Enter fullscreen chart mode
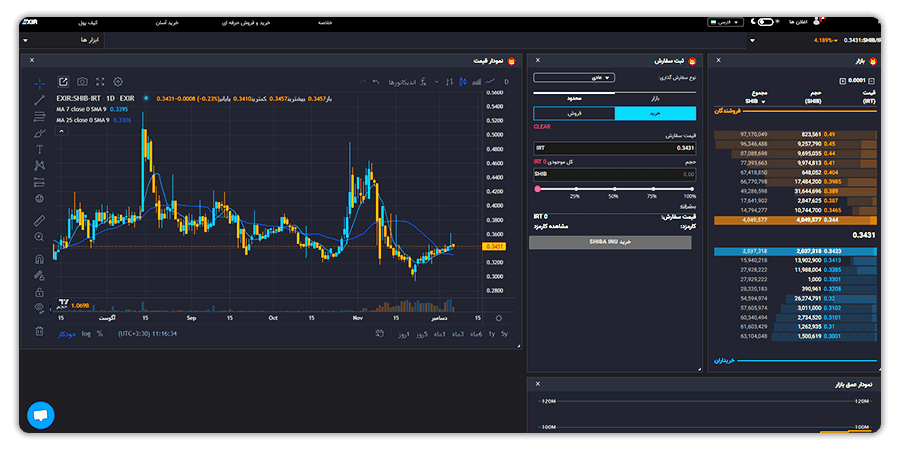This screenshot has width=900, height=450. 100,82
